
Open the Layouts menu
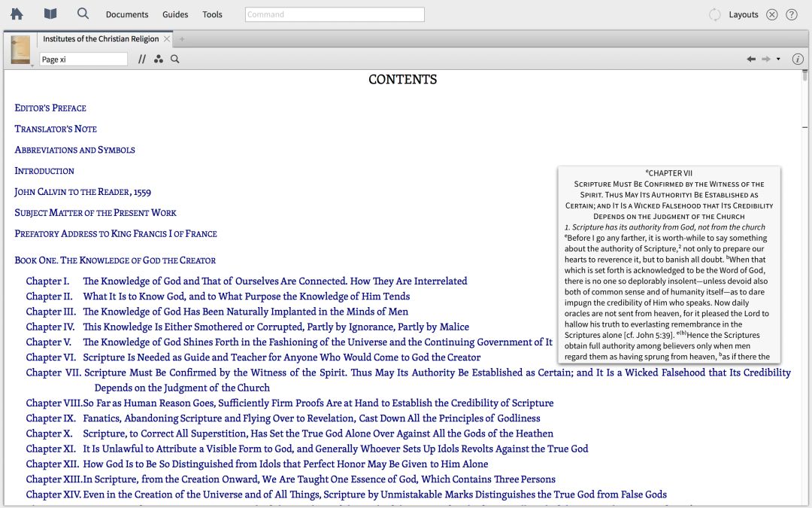click(x=743, y=14)
